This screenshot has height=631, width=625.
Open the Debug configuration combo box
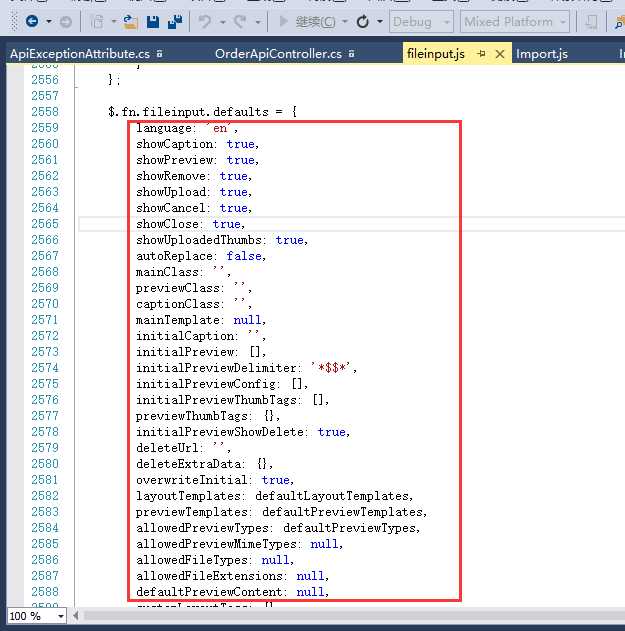[421, 21]
